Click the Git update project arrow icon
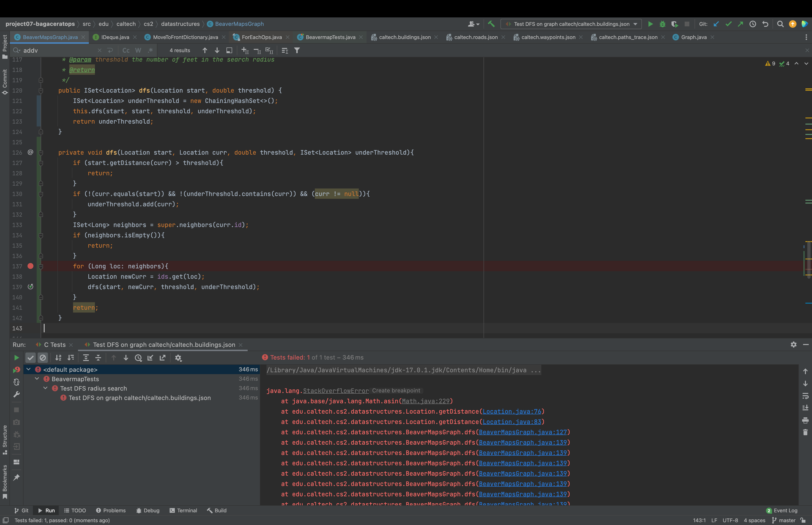Image resolution: width=812 pixels, height=525 pixels. 716,24
